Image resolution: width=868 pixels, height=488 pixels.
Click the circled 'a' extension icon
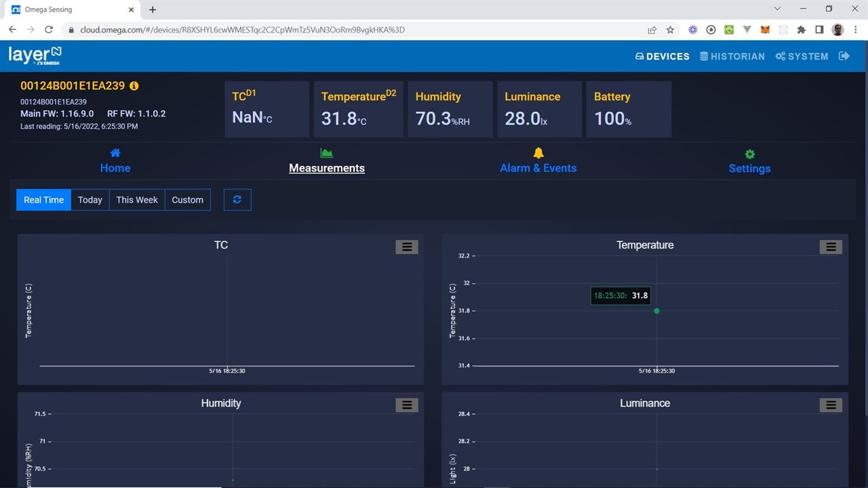(711, 30)
